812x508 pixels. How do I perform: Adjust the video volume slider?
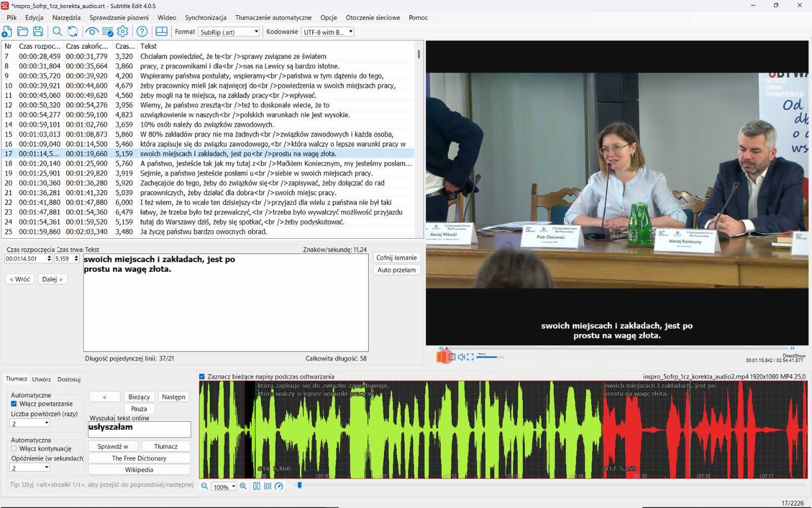490,357
